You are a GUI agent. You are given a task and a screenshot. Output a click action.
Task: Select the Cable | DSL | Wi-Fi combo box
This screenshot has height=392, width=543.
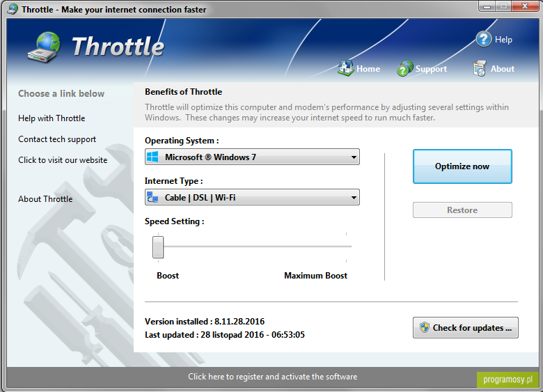[252, 197]
